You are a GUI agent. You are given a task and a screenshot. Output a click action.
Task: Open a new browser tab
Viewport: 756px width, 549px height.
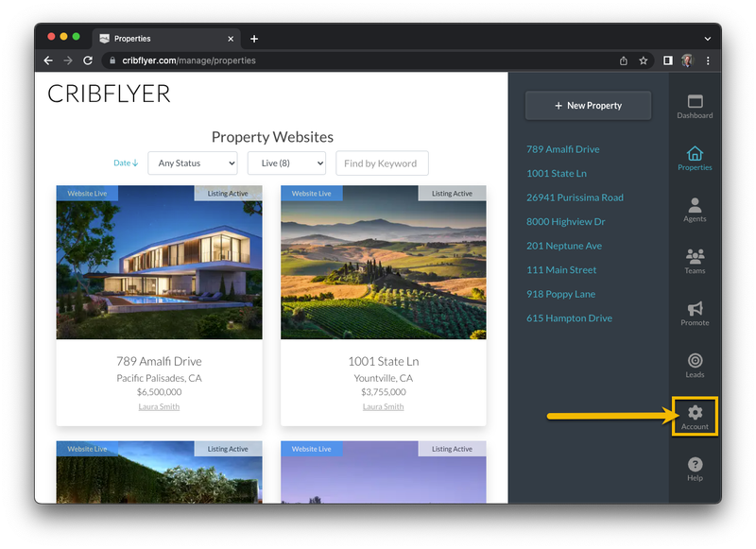coord(254,39)
